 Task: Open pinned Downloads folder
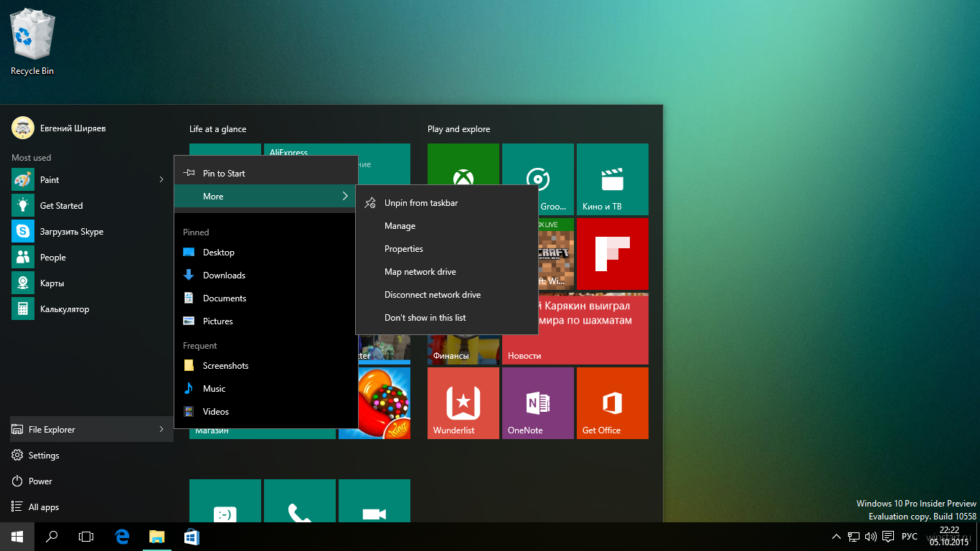(x=266, y=275)
